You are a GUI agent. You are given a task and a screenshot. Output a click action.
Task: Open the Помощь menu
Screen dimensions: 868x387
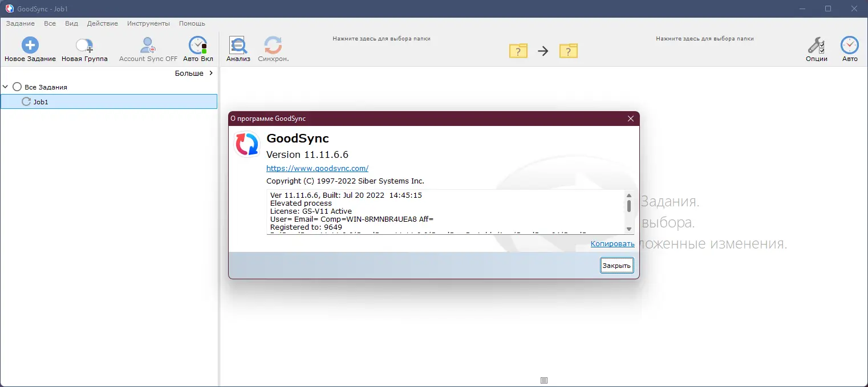pos(192,23)
